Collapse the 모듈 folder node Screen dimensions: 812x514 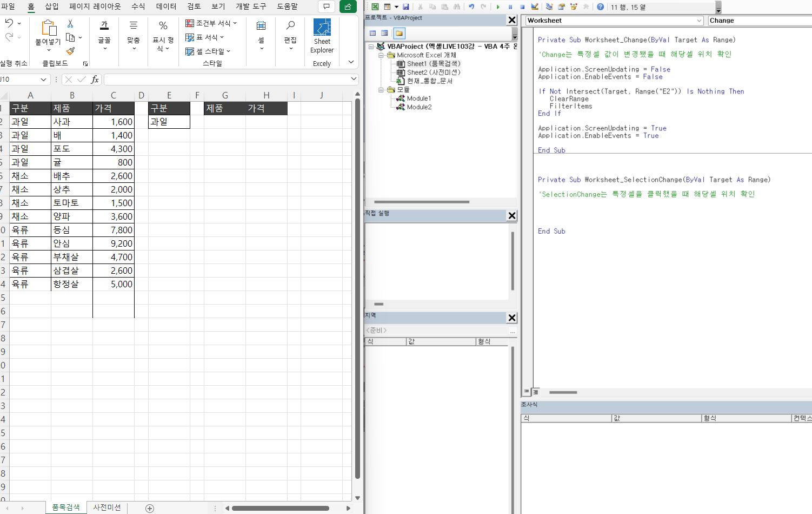click(381, 90)
